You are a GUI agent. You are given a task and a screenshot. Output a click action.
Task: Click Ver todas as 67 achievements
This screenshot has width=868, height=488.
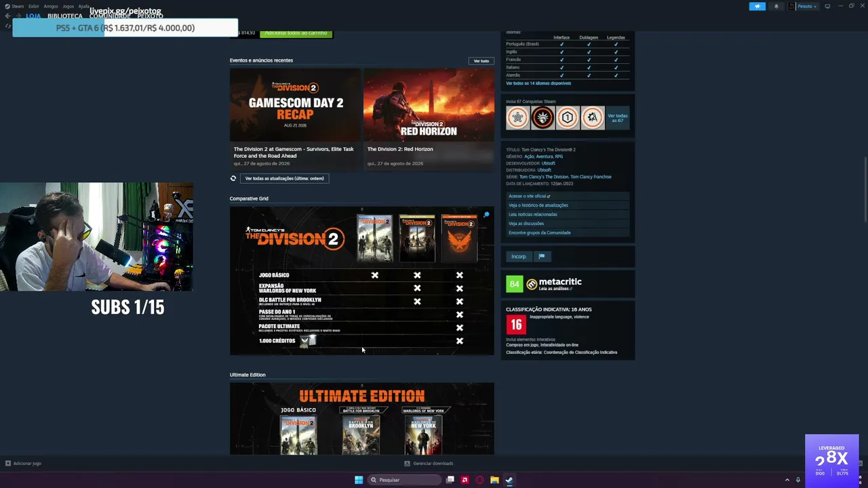(x=617, y=118)
